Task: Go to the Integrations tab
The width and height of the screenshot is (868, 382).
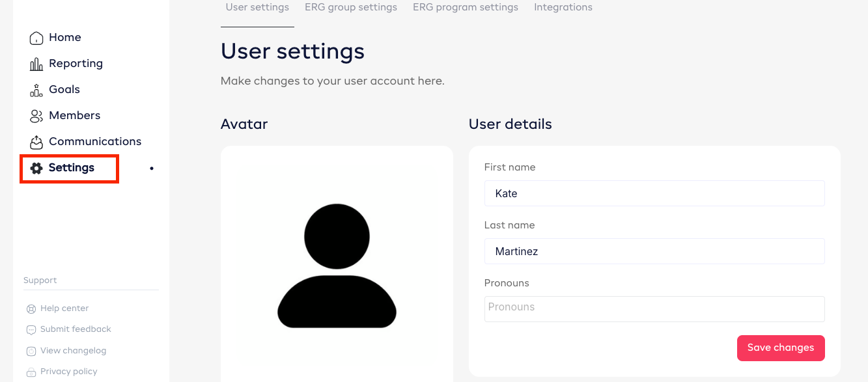Action: (x=563, y=8)
